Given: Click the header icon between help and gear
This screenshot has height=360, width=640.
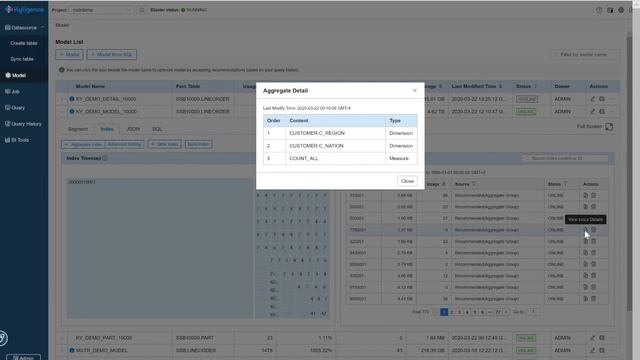Looking at the screenshot, I should (x=610, y=10).
